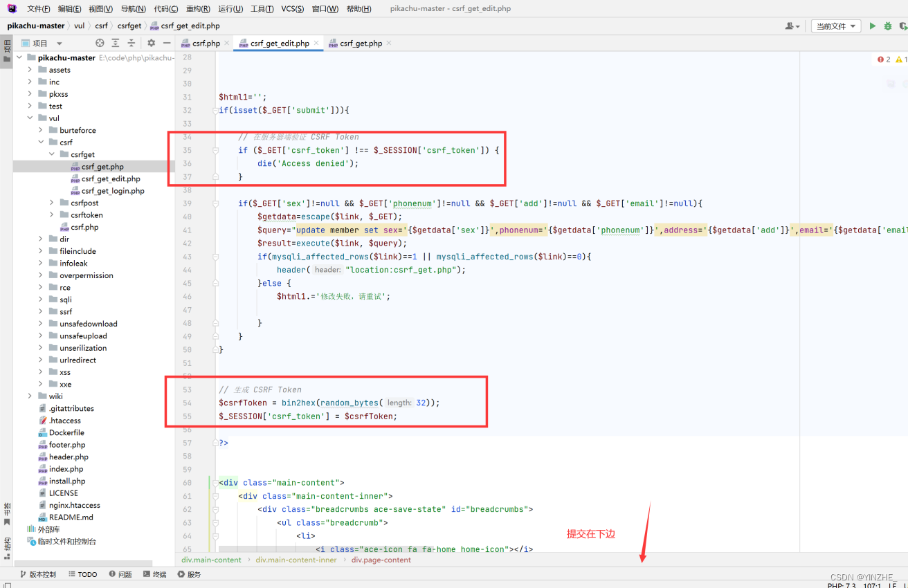Toggle fold marker at line 43

pyautogui.click(x=216, y=257)
